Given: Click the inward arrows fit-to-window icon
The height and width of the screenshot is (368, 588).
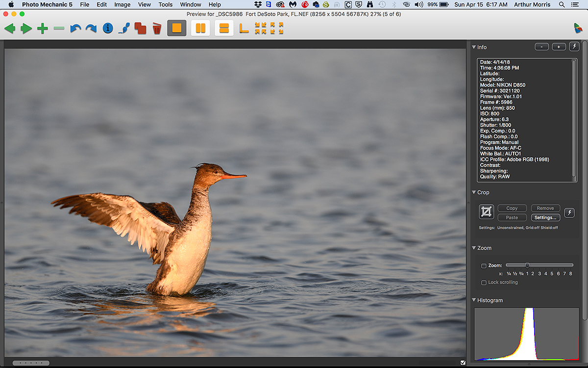Looking at the screenshot, I should 261,28.
